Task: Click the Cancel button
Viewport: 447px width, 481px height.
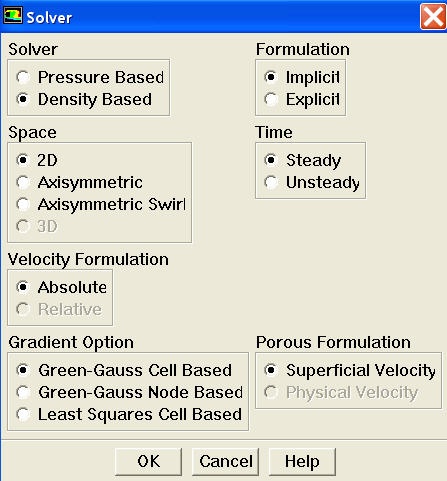Action: click(x=226, y=462)
